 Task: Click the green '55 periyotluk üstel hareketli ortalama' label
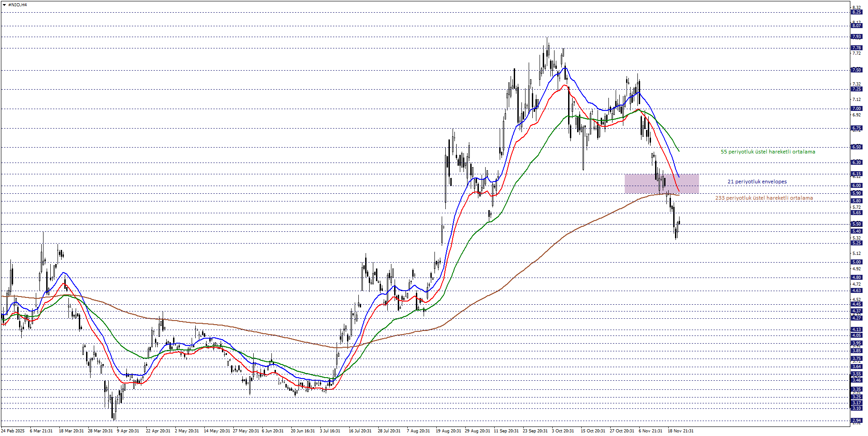coord(767,152)
